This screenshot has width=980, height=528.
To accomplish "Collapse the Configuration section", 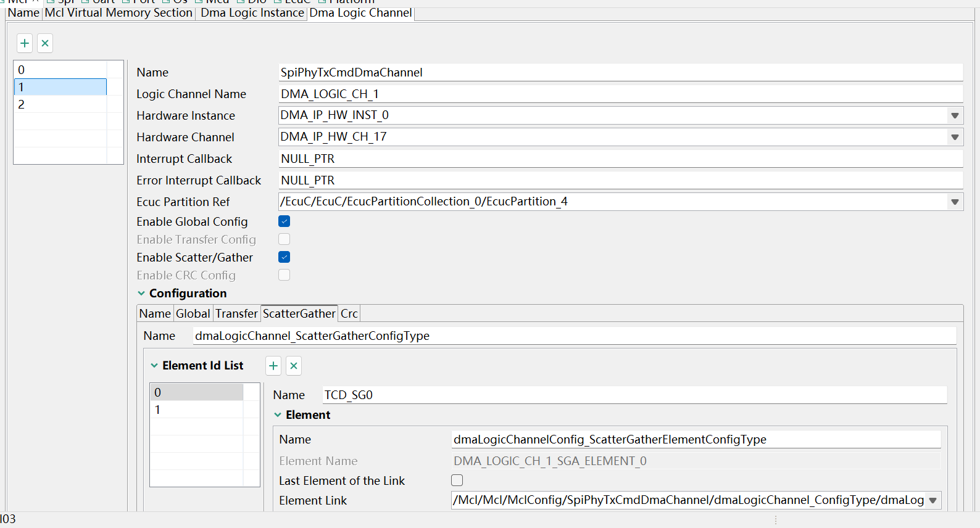I will click(141, 294).
